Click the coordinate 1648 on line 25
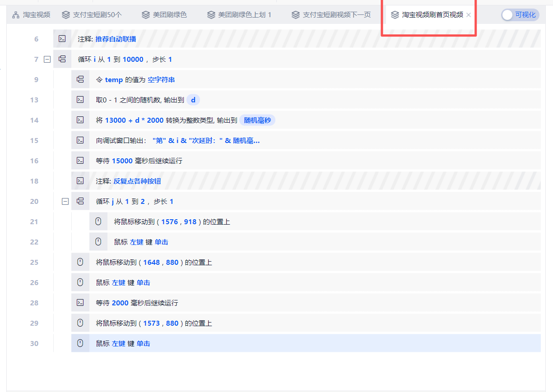The image size is (553, 392). point(151,262)
